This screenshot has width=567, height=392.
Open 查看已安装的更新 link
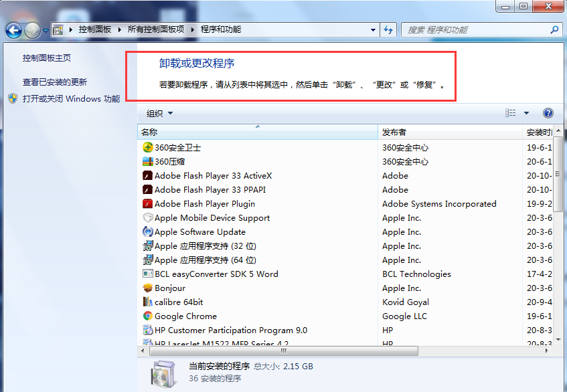tap(55, 82)
